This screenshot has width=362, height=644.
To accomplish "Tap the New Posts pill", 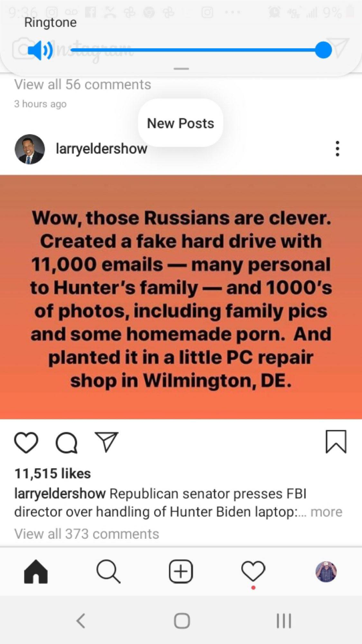I will (x=180, y=123).
